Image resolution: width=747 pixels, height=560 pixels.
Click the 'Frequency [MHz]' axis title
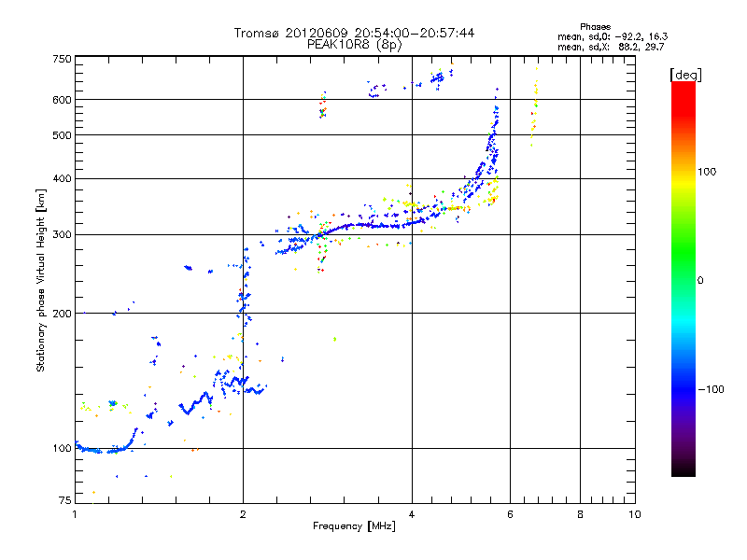coord(354,526)
